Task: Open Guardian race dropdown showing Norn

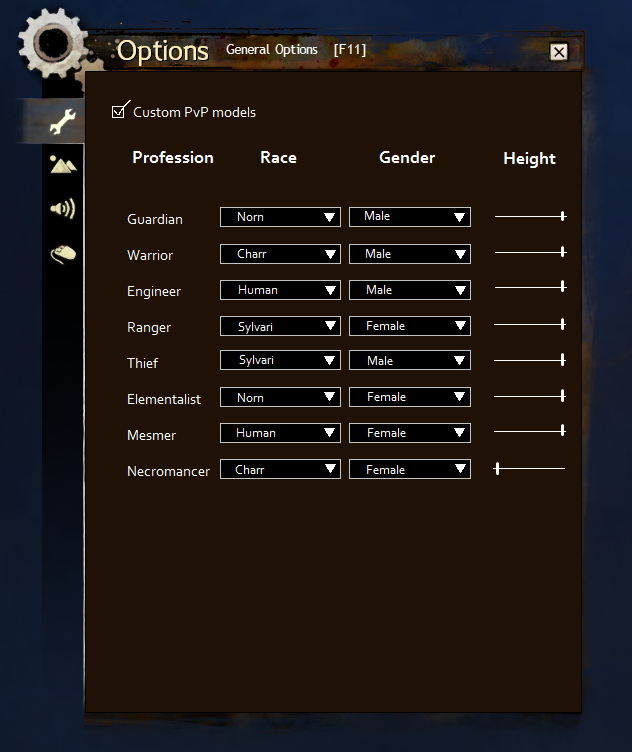Action: point(281,217)
